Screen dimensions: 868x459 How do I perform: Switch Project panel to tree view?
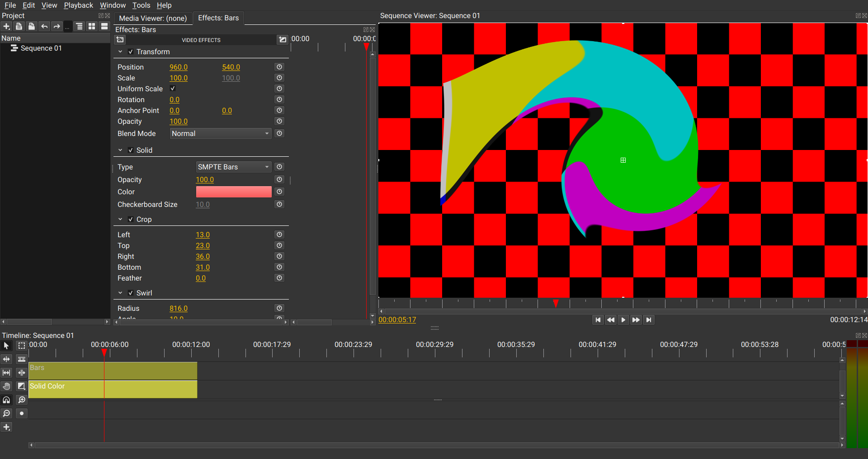[79, 26]
